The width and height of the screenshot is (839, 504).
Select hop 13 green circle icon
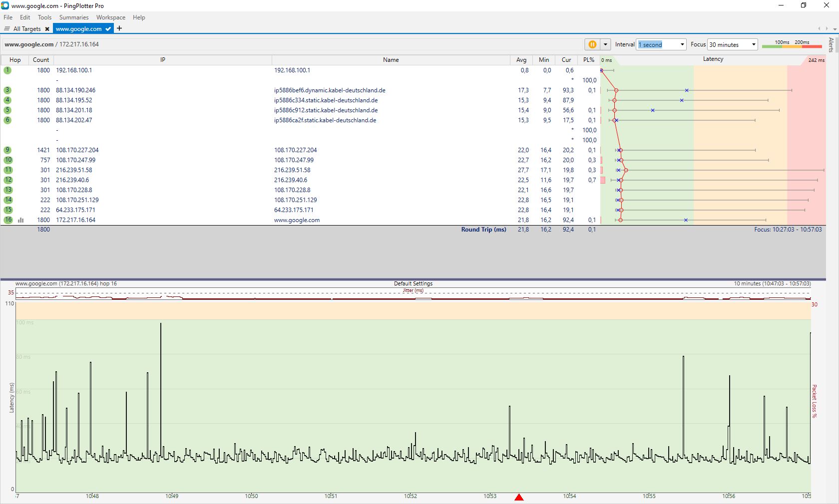pos(8,190)
